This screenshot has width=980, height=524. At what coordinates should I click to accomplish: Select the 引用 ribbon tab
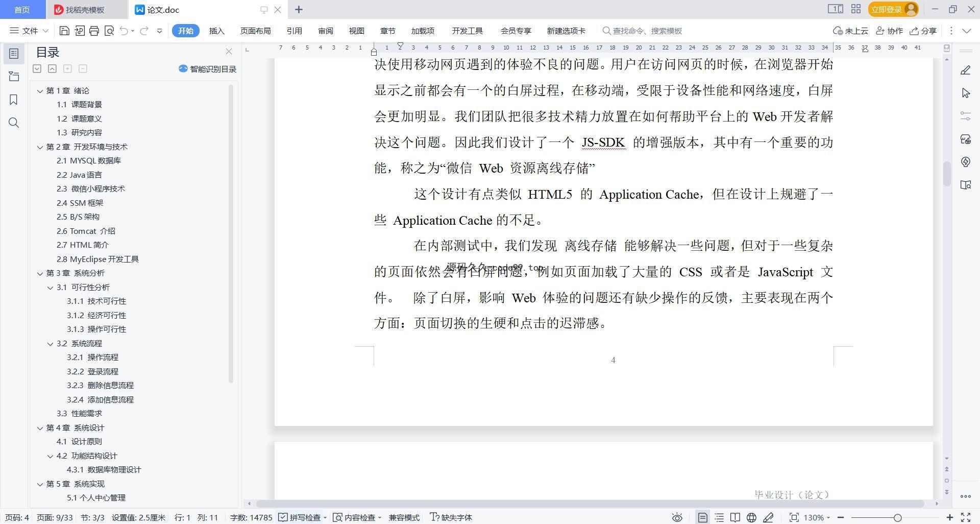(294, 31)
